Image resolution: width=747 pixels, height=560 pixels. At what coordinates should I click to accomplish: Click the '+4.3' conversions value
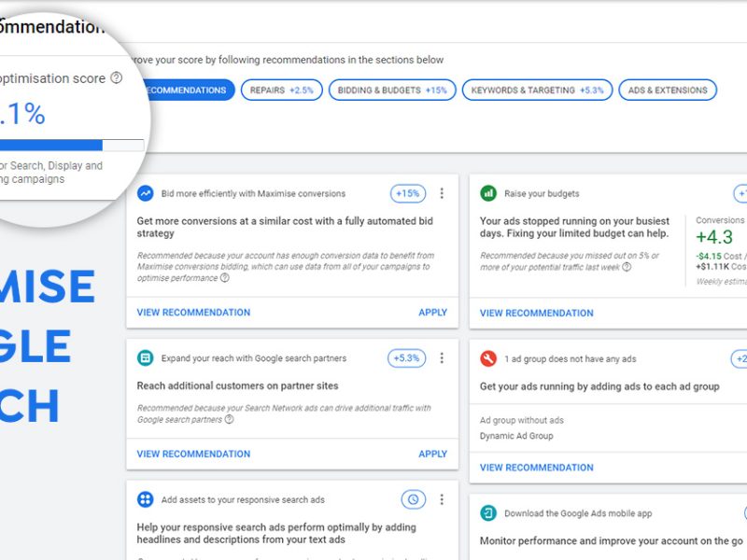[x=714, y=237]
